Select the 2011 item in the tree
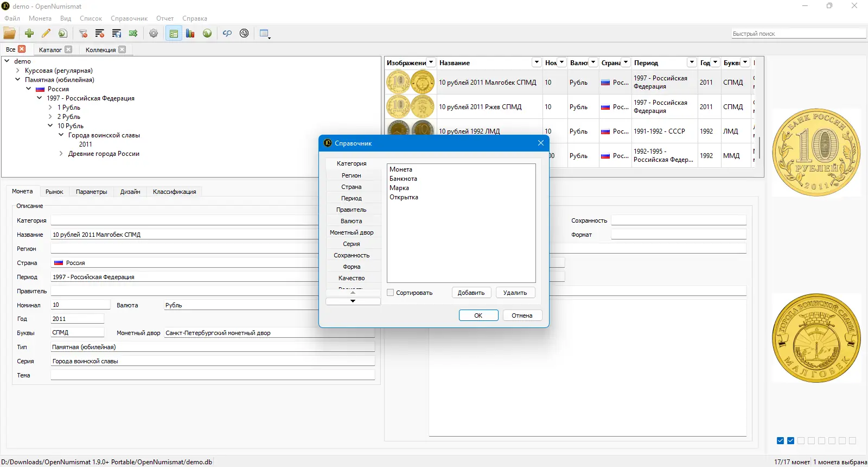The height and width of the screenshot is (467, 868). (86, 144)
